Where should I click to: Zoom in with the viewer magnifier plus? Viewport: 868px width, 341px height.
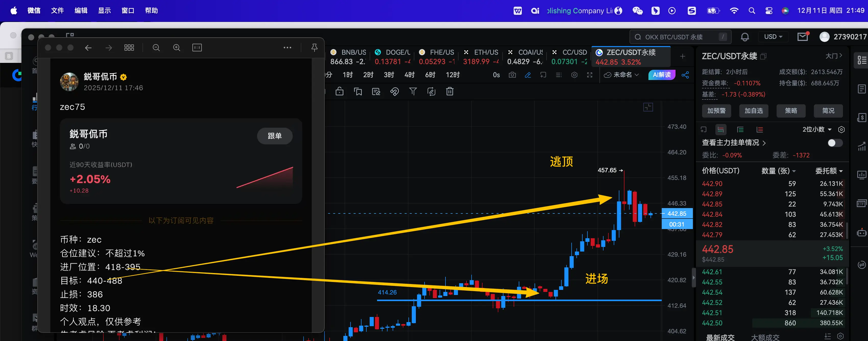(177, 48)
